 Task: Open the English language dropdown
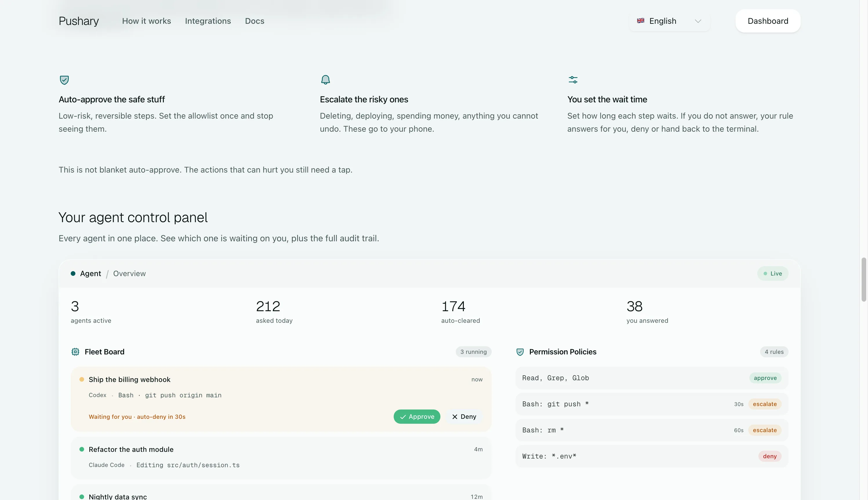pos(669,21)
